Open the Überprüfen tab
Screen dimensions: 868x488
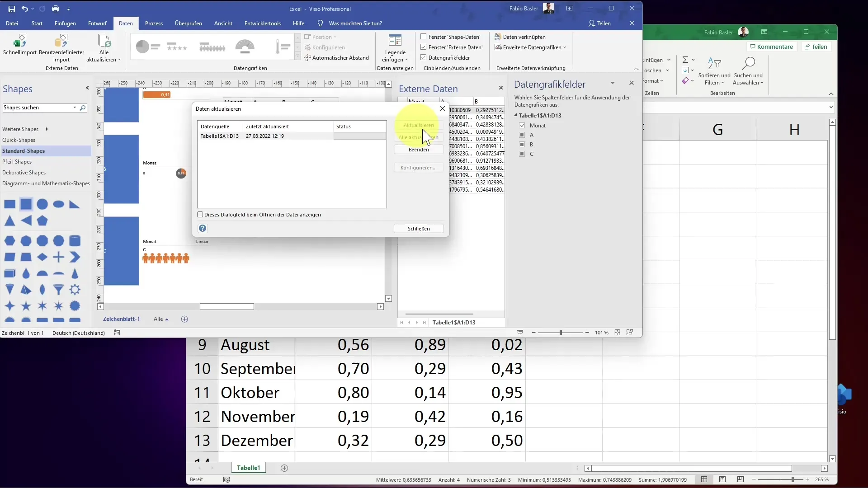(189, 23)
